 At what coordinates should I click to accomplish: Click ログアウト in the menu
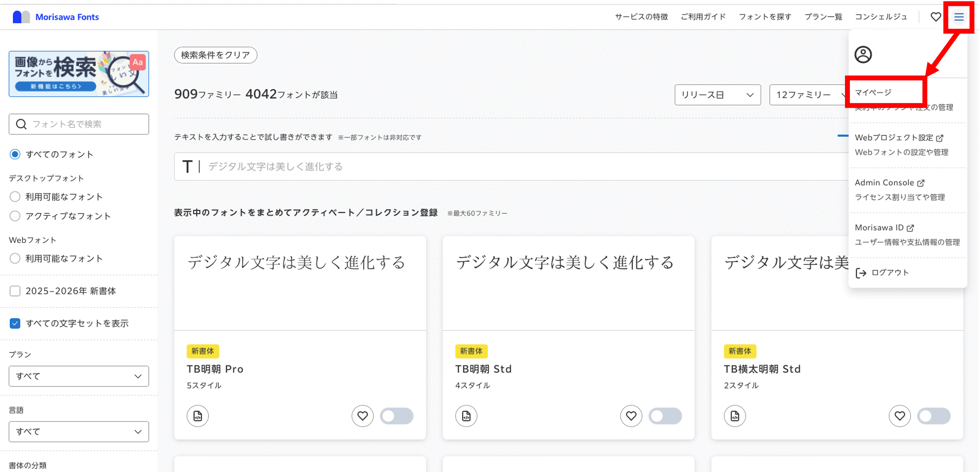click(890, 273)
